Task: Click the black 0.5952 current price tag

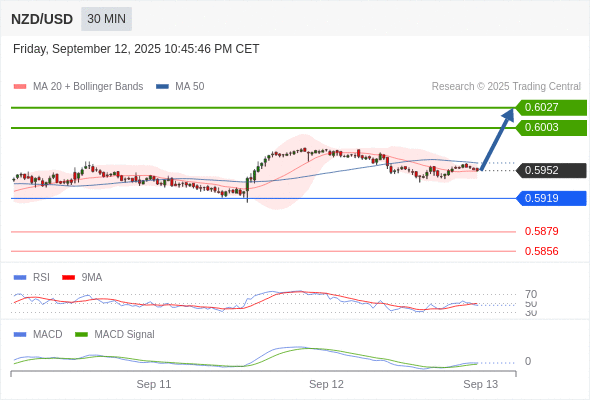Action: 551,170
